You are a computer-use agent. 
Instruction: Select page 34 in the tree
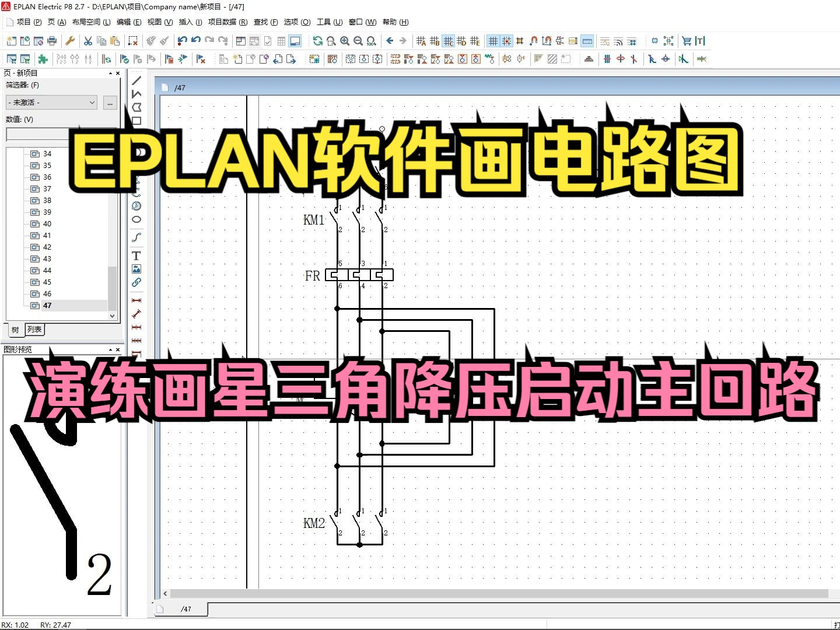tap(47, 154)
